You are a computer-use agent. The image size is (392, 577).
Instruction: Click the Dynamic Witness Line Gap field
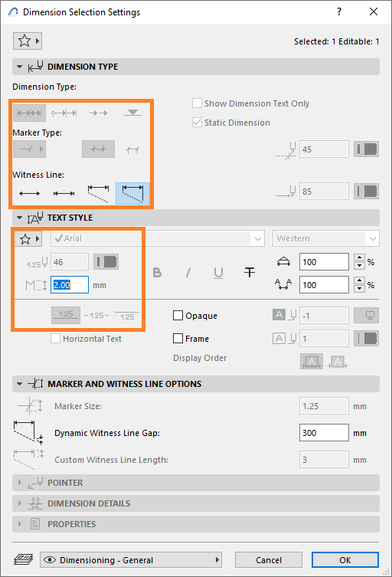pos(324,433)
